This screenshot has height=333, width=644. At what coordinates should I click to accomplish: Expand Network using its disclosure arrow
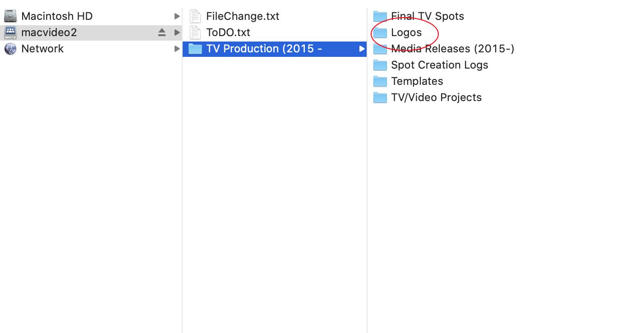pyautogui.click(x=177, y=49)
